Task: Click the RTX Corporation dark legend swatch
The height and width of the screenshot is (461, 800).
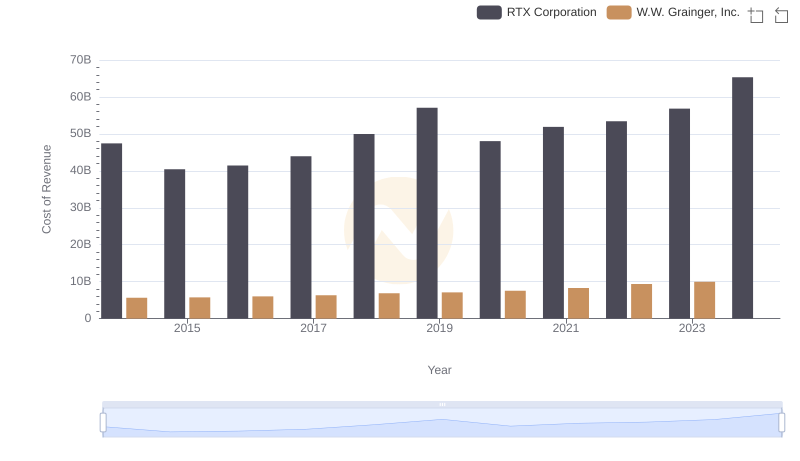Action: click(x=489, y=12)
